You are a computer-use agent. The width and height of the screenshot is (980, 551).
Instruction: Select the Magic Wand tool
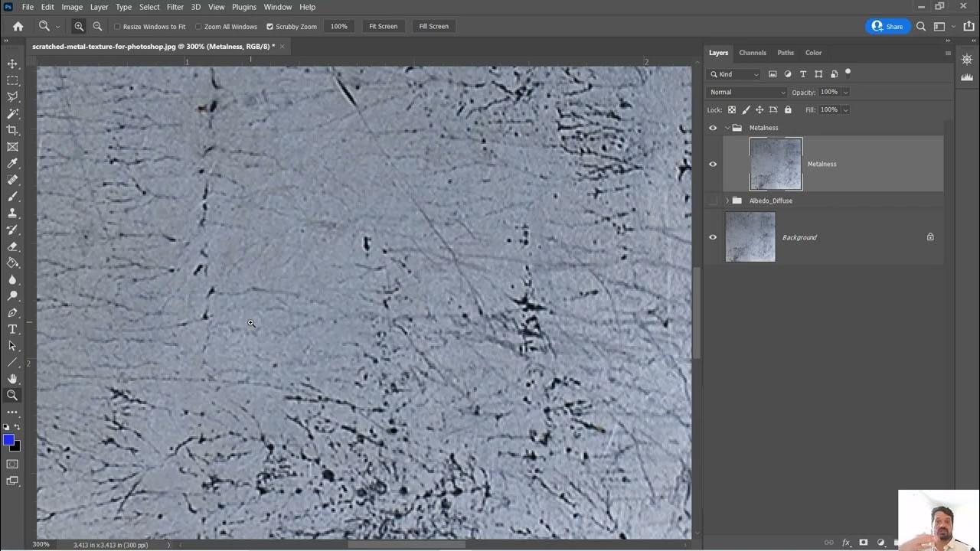coord(12,113)
